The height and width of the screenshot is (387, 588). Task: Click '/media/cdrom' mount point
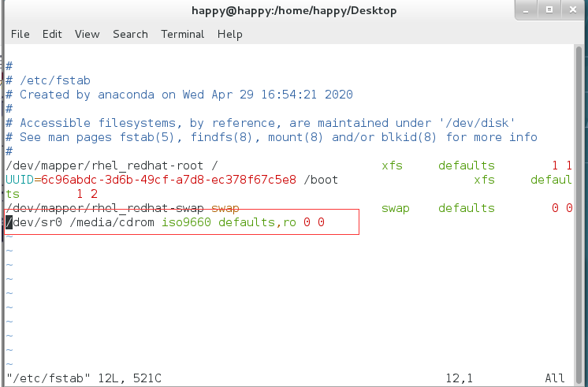(x=112, y=222)
